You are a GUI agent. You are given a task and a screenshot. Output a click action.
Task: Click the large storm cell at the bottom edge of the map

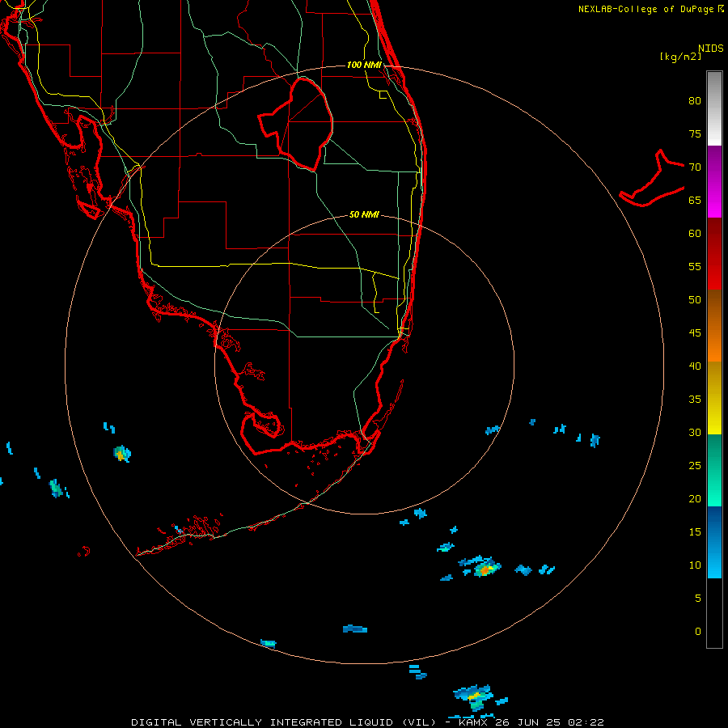pos(473,697)
